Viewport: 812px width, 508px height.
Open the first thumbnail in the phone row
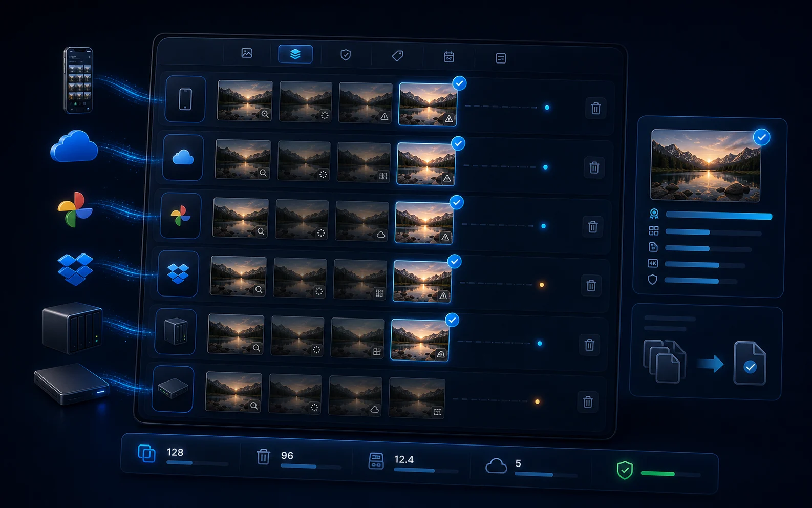(245, 100)
